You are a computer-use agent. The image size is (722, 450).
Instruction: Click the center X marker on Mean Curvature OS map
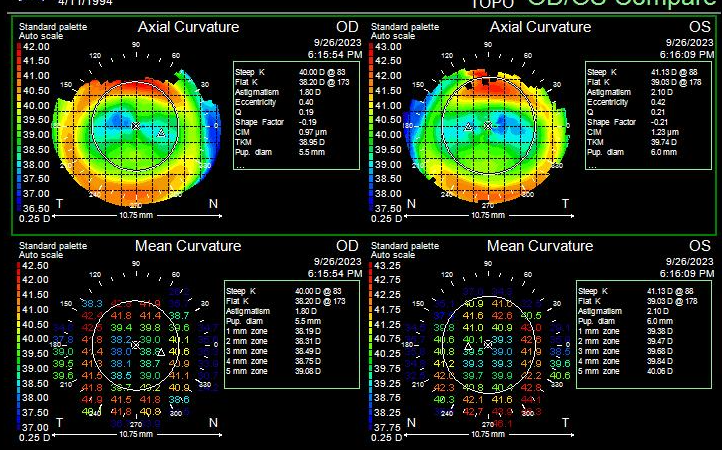point(488,345)
